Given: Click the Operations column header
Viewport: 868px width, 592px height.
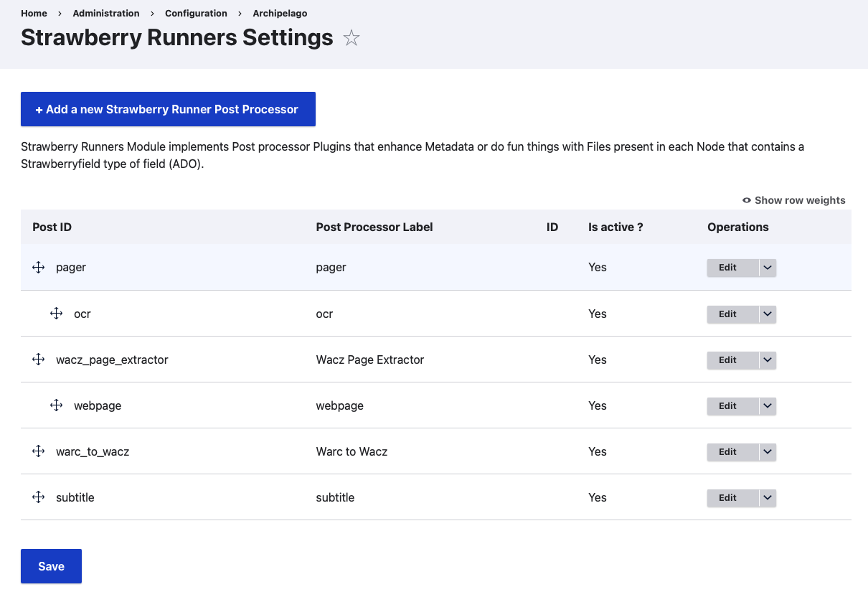Looking at the screenshot, I should point(738,227).
